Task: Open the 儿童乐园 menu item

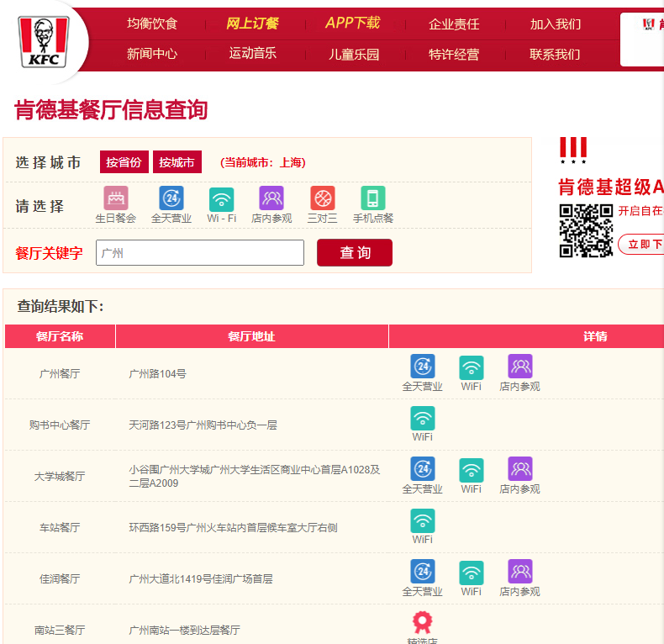Action: click(354, 55)
